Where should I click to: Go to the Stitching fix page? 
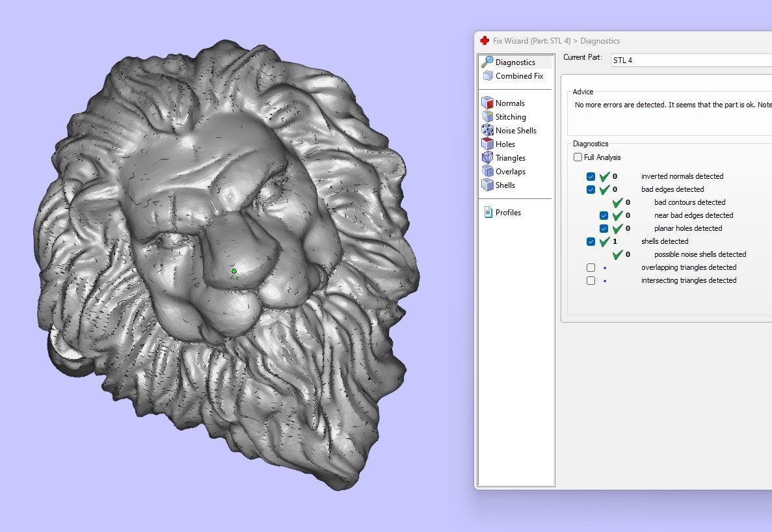(511, 116)
